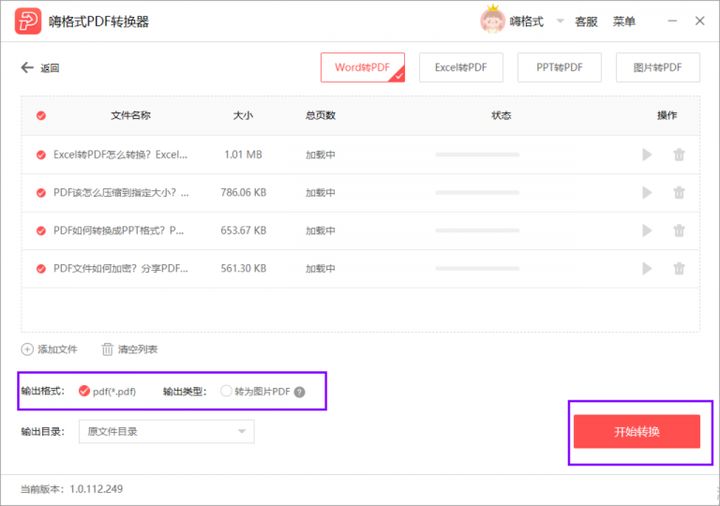This screenshot has height=506, width=720.
Task: Enable the 转为图片PDF output type option
Action: (226, 391)
